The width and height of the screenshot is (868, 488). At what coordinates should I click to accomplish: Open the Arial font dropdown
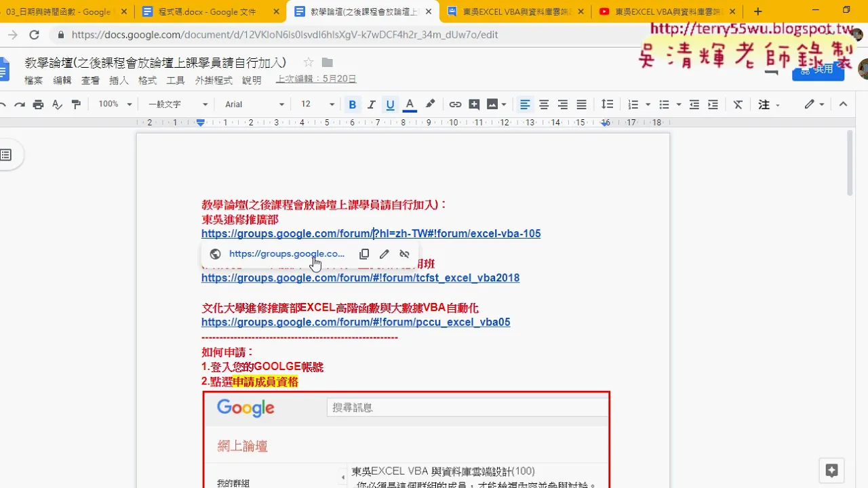(255, 104)
